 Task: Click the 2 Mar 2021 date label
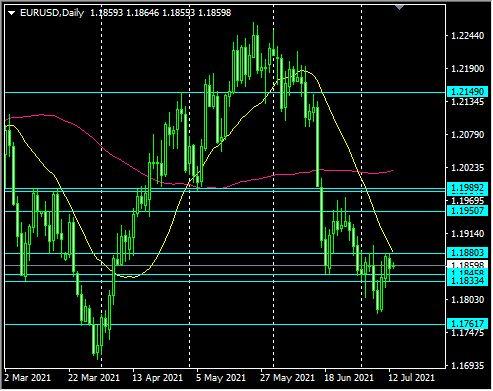coord(28,378)
